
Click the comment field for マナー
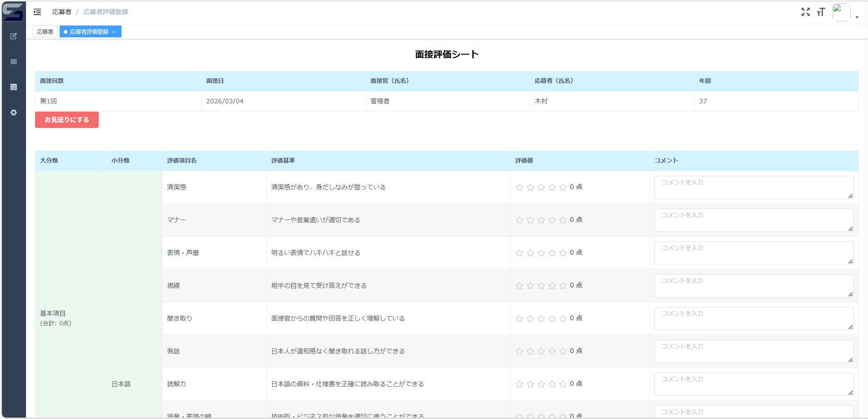tap(753, 220)
